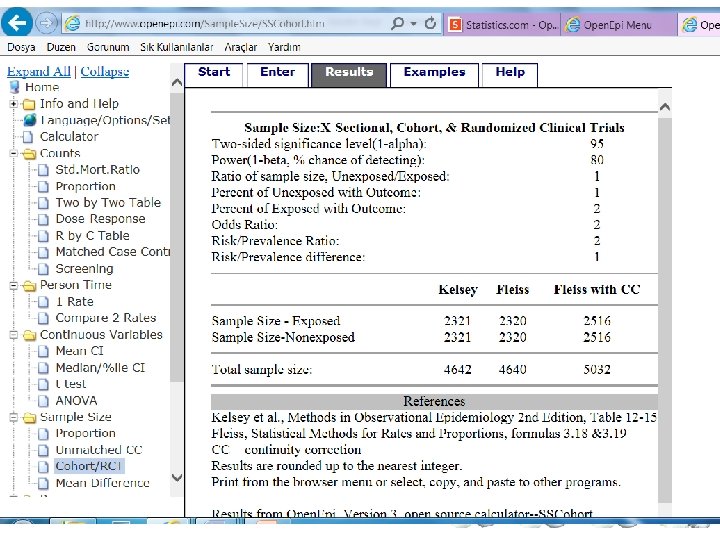Open the Sık Kullanılanlar menu
The width and height of the screenshot is (720, 540).
tap(176, 47)
